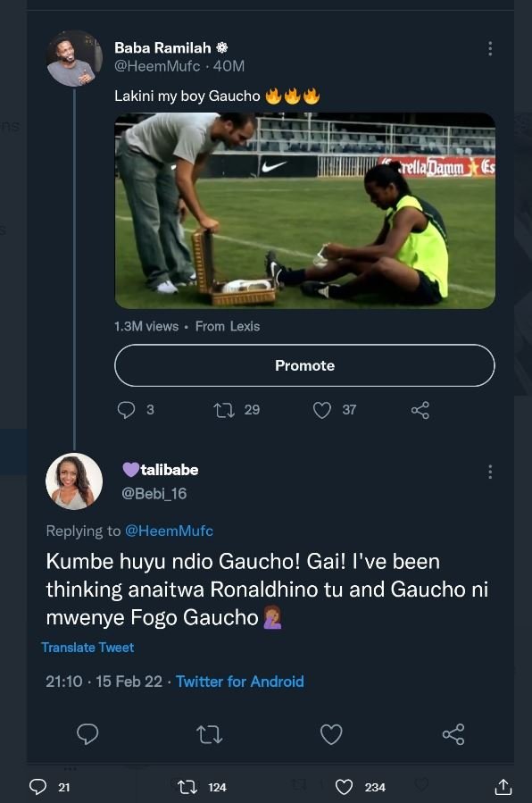This screenshot has height=803, width=532.
Task: Open the share icon under the Gaucho video
Action: pyautogui.click(x=420, y=410)
